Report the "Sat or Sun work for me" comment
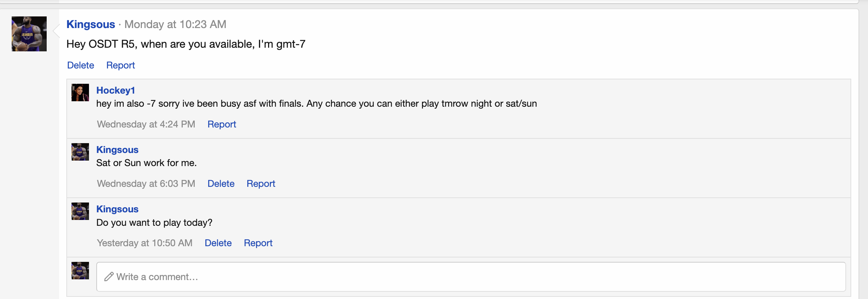 click(x=261, y=184)
